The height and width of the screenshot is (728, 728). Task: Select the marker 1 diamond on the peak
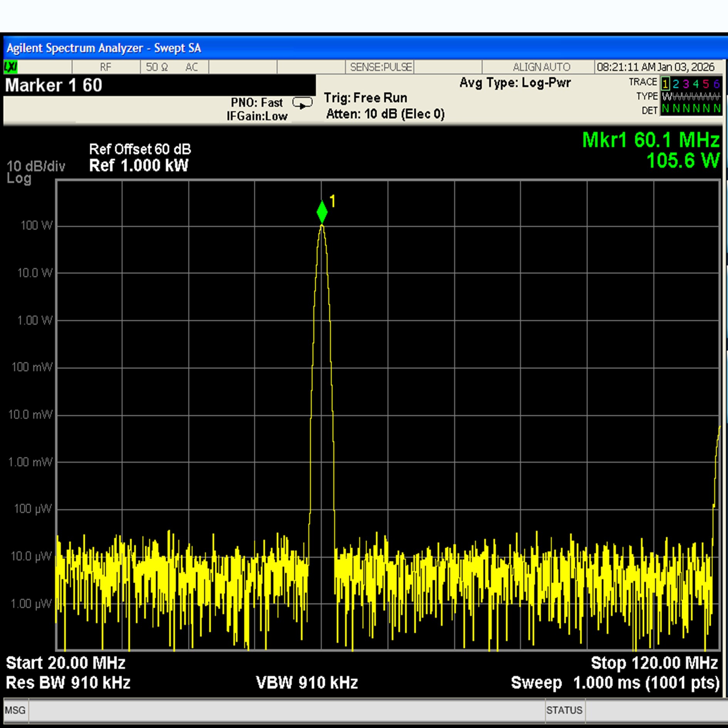322,212
